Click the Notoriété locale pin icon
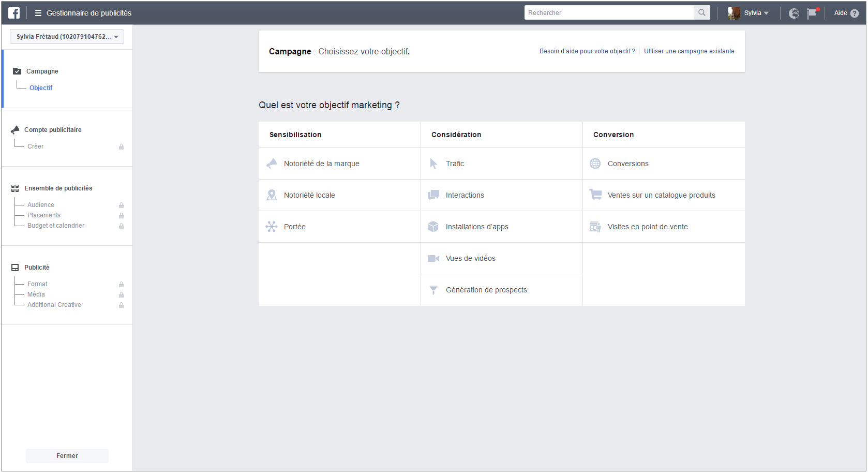The width and height of the screenshot is (868, 473). [272, 195]
